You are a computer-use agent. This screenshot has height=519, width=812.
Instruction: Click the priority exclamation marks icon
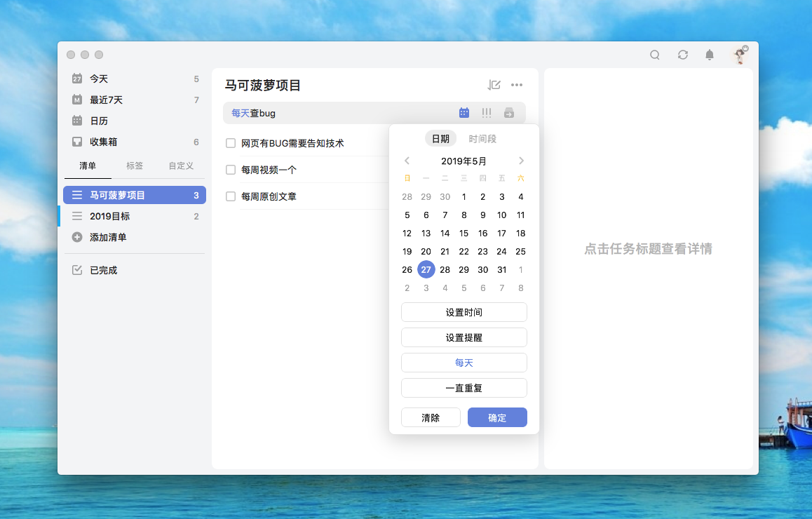click(486, 112)
